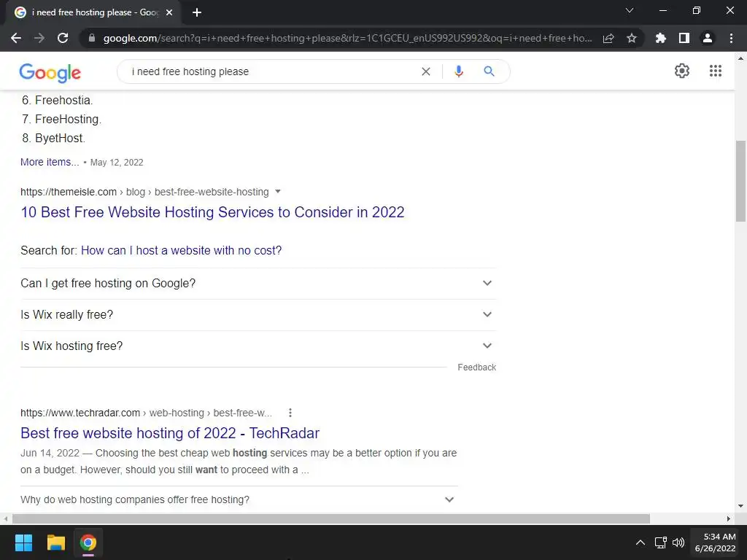Go to the Google homepage via logo
The image size is (747, 560).
(x=50, y=72)
